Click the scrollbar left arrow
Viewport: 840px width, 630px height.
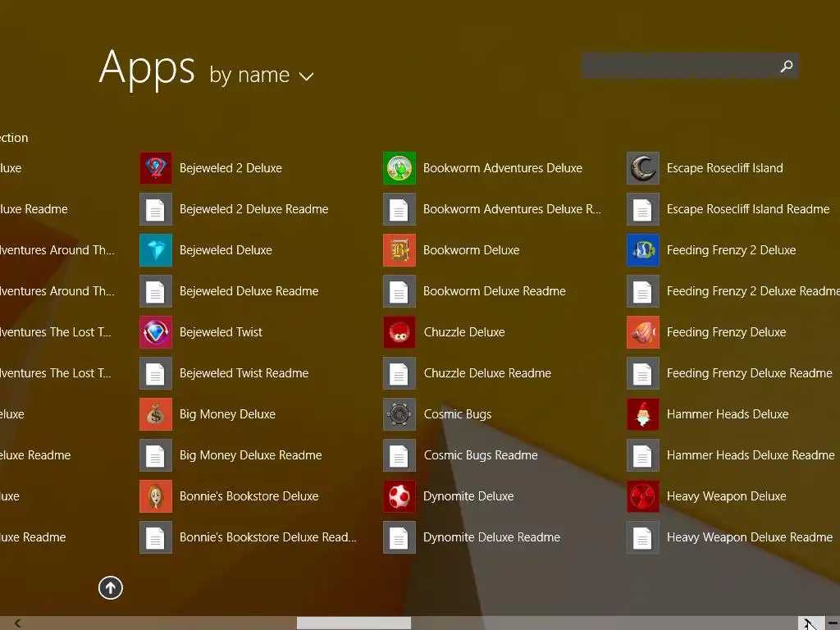point(18,623)
